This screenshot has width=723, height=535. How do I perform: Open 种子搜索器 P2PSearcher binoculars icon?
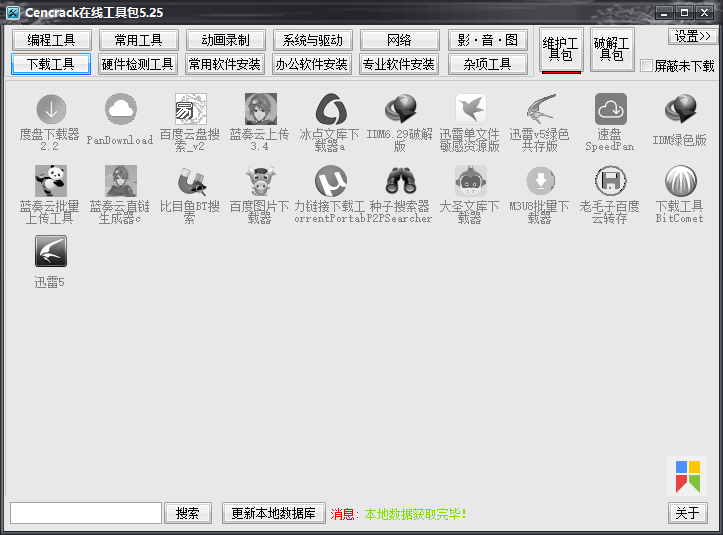[x=401, y=181]
